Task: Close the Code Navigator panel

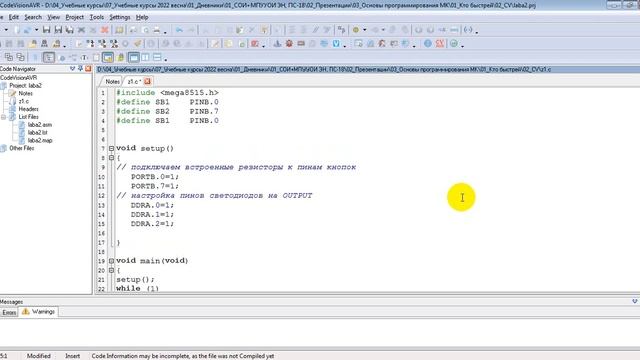Action: pyautogui.click(x=88, y=69)
